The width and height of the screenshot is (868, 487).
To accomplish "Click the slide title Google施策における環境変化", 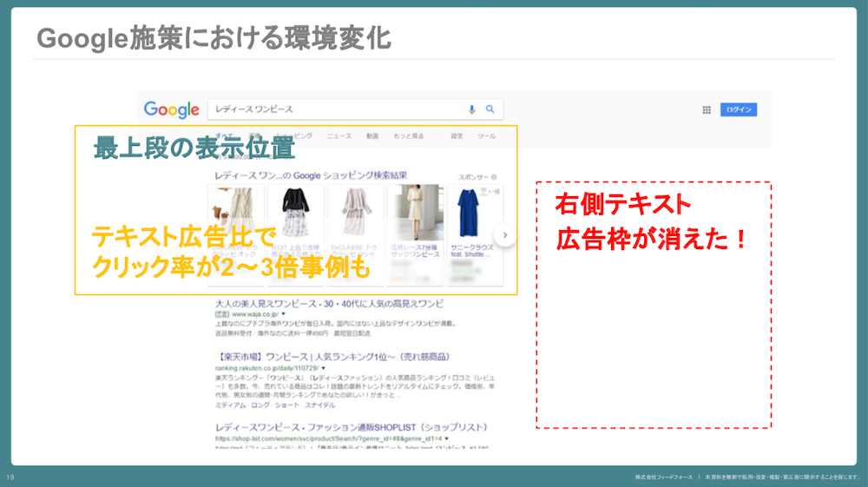I will point(214,38).
